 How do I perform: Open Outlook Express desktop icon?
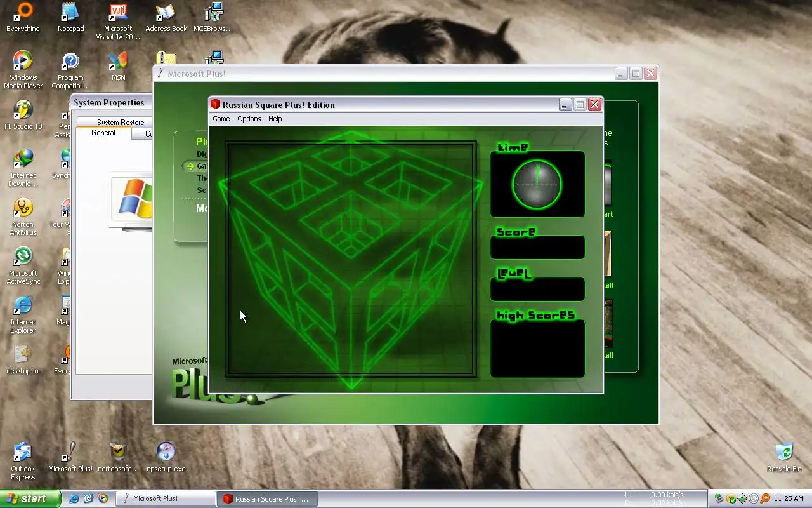coord(23,462)
